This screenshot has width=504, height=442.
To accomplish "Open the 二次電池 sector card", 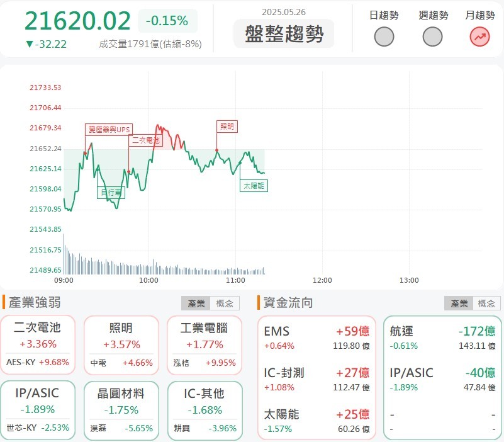I will click(x=38, y=344).
